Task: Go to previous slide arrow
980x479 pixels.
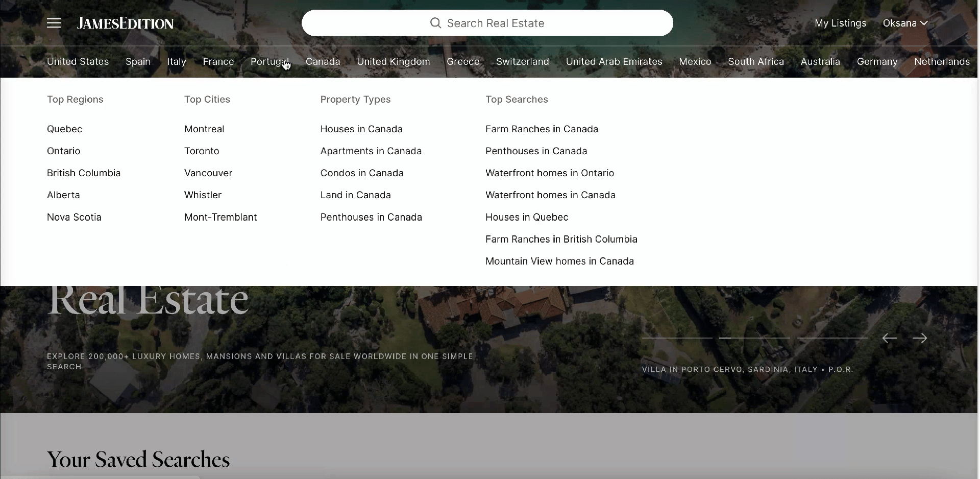Action: tap(889, 338)
